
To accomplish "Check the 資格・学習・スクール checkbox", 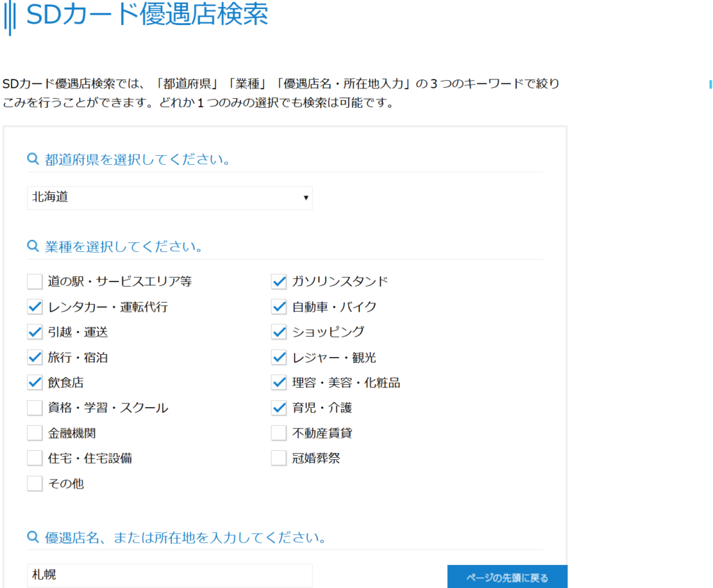I will (x=35, y=408).
